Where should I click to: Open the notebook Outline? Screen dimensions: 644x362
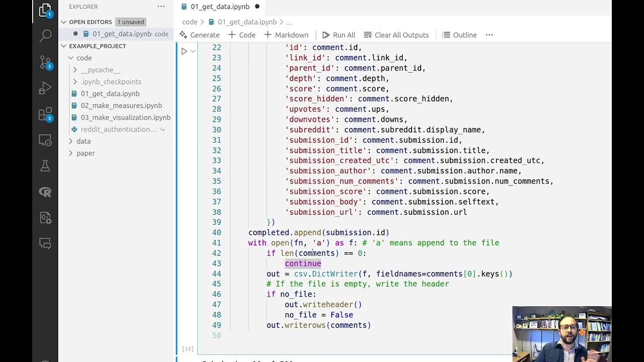(459, 35)
